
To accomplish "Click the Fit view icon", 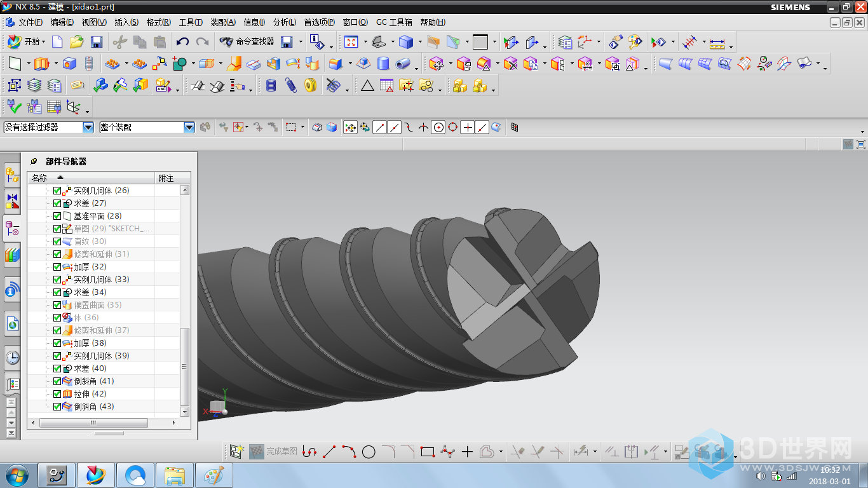I will (x=351, y=42).
